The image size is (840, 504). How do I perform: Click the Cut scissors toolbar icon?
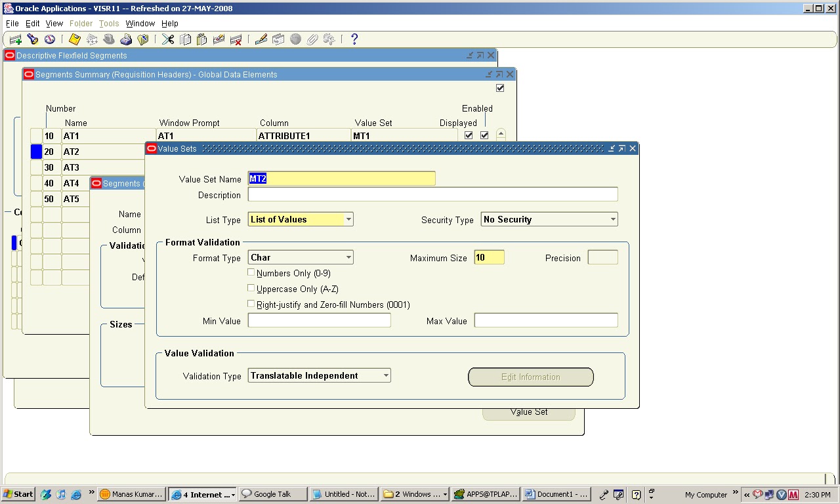point(169,39)
